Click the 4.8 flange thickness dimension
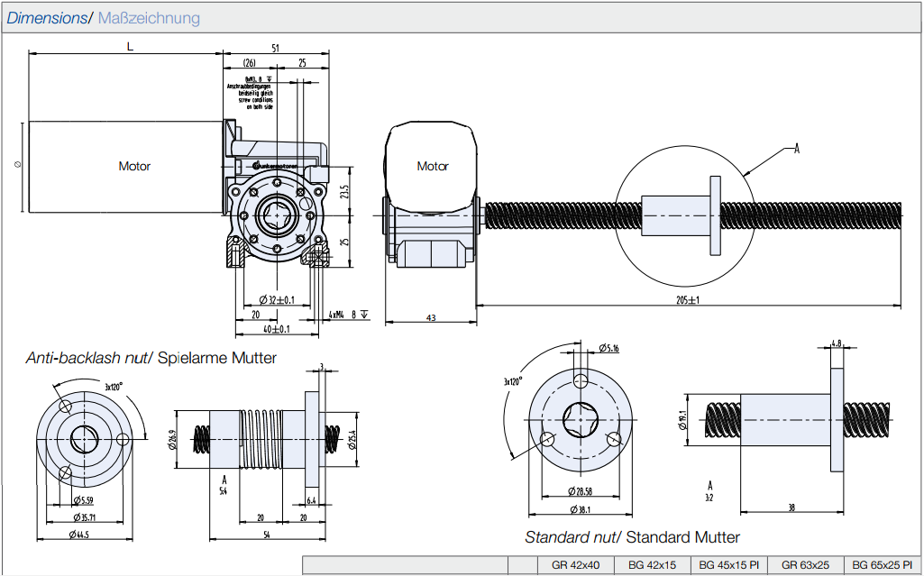Screen dimensions: 924x576 tap(836, 343)
